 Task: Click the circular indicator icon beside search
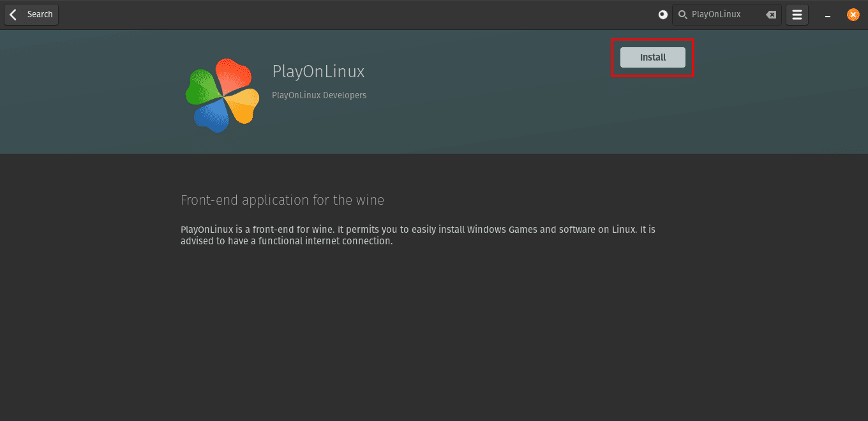pyautogui.click(x=662, y=14)
